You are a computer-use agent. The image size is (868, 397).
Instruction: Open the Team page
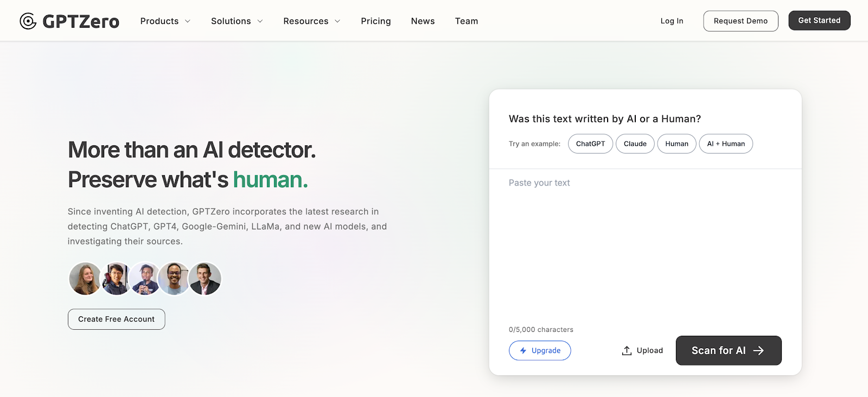(x=467, y=21)
